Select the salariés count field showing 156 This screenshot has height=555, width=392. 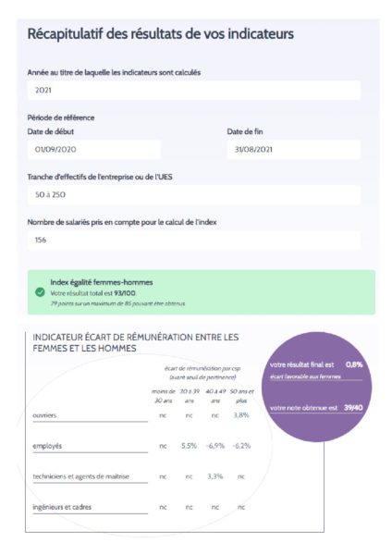(194, 240)
